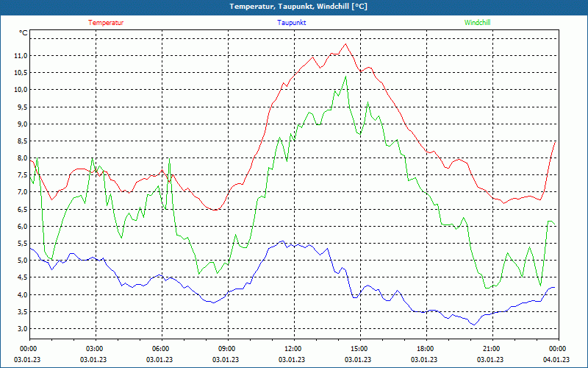Click the 8,0 y-axis value
588x368 pixels.
(22, 158)
